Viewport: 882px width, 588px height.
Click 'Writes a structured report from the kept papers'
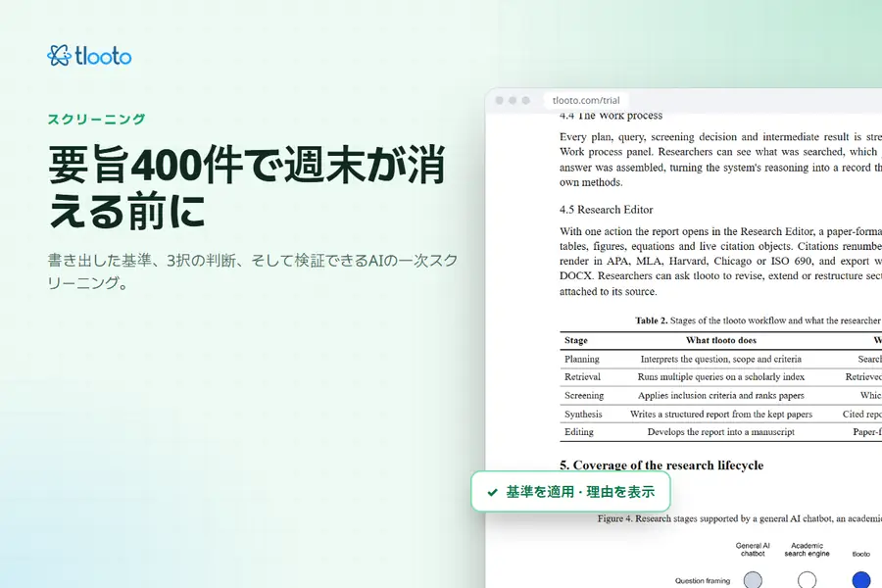tap(721, 415)
